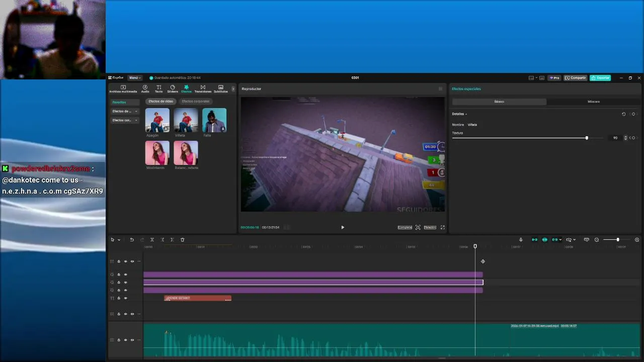Screen dimensions: 644x362
Task: Zoom in the timeline
Action: coord(637,240)
